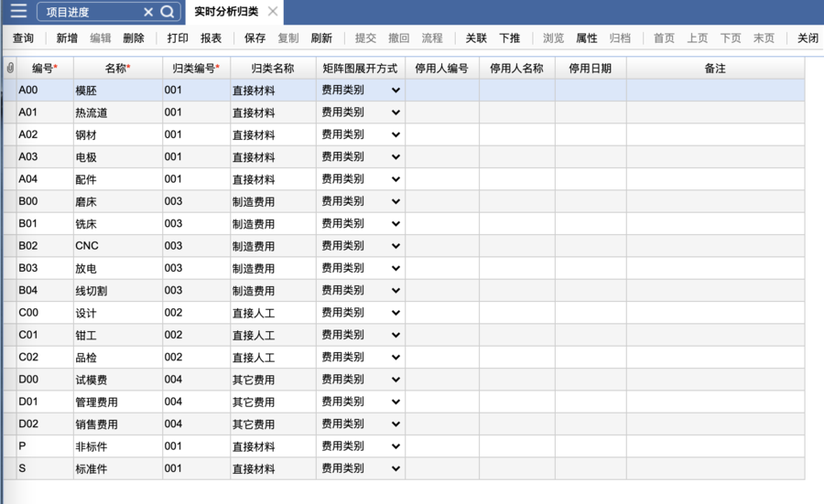
Task: Click the 归档 toolbar item
Action: click(x=620, y=38)
